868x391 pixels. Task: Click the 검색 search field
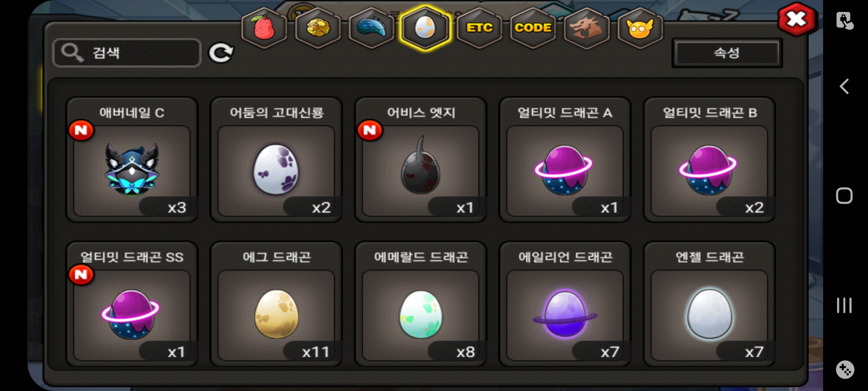pyautogui.click(x=127, y=53)
